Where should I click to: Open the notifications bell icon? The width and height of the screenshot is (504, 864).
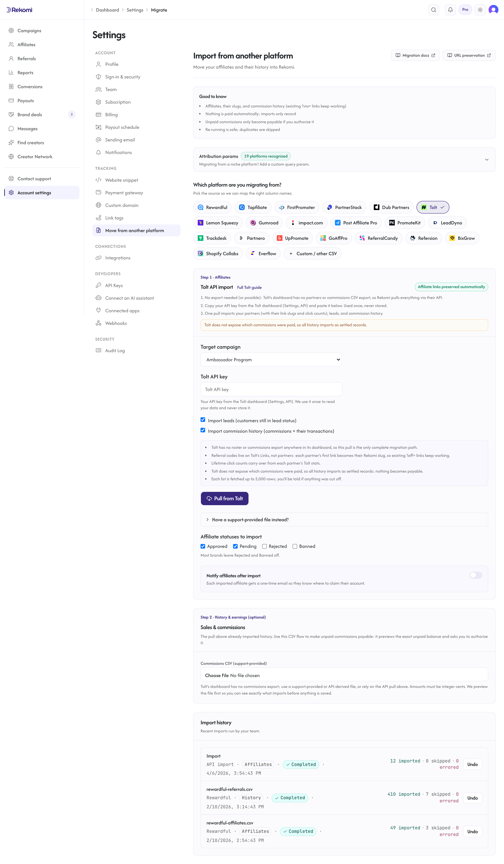click(450, 10)
